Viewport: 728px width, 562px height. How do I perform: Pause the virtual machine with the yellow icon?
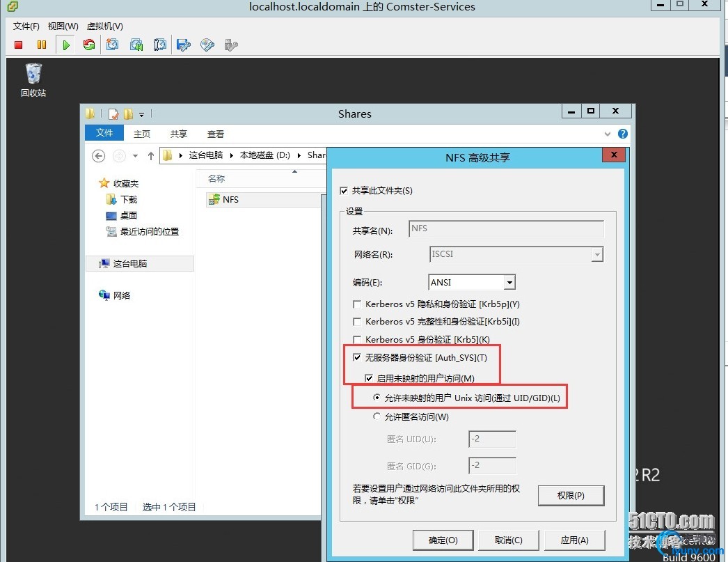[x=42, y=45]
